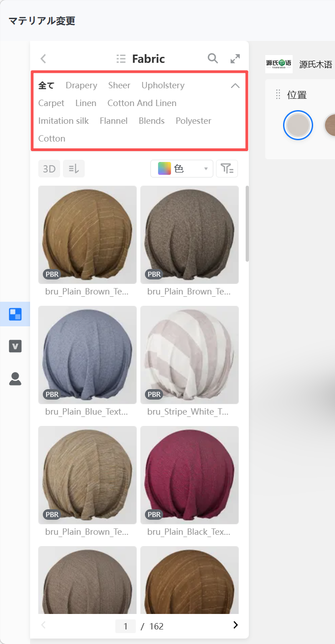Click the PBR badge on the striped white fabric
Screen dimensions: 335x644
tap(154, 394)
